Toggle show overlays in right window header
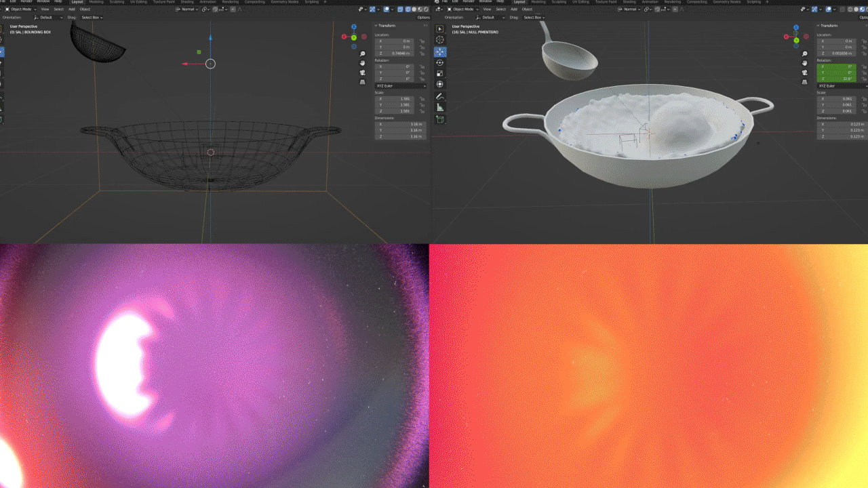The height and width of the screenshot is (488, 868). [x=829, y=9]
